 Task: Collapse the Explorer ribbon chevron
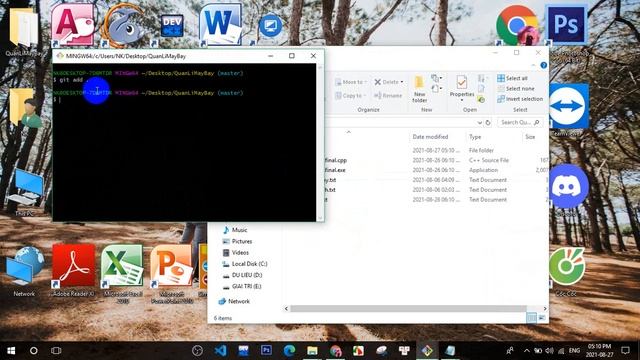533,65
